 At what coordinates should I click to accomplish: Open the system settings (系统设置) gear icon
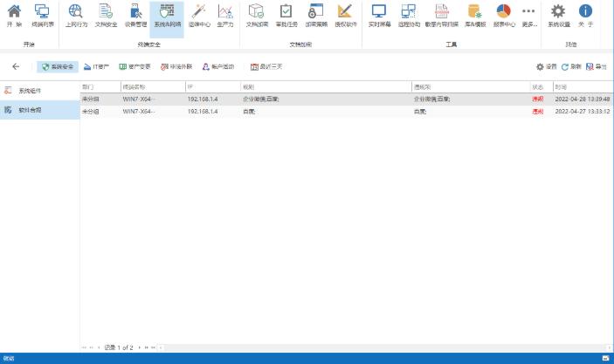tap(558, 15)
